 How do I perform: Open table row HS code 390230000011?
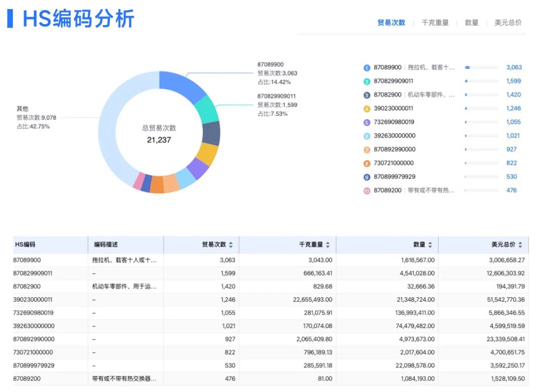pos(33,300)
